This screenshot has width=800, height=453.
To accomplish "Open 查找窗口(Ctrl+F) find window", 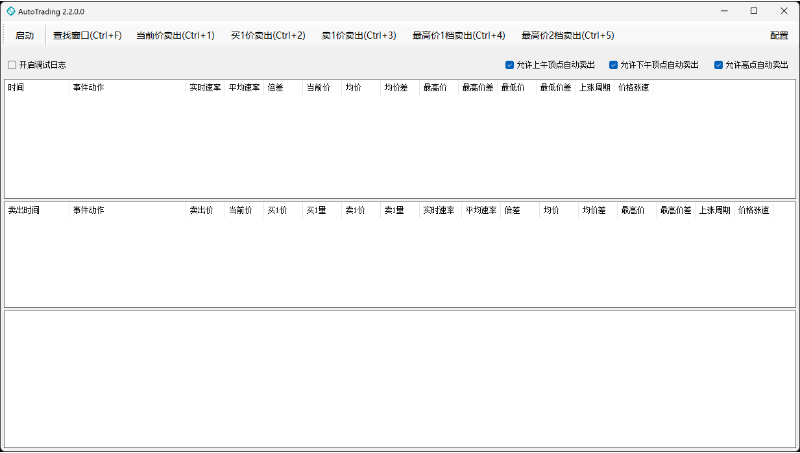I will pos(88,35).
